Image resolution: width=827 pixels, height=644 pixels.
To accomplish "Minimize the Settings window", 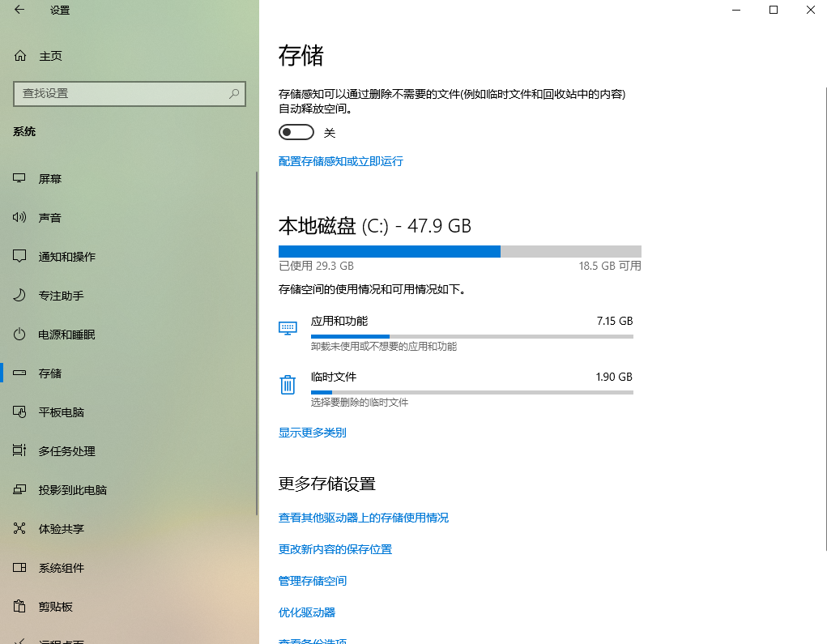I will point(736,10).
